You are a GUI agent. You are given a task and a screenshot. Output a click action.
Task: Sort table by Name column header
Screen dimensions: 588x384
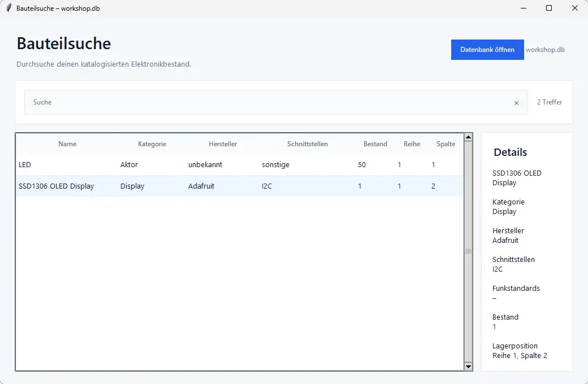tap(67, 144)
